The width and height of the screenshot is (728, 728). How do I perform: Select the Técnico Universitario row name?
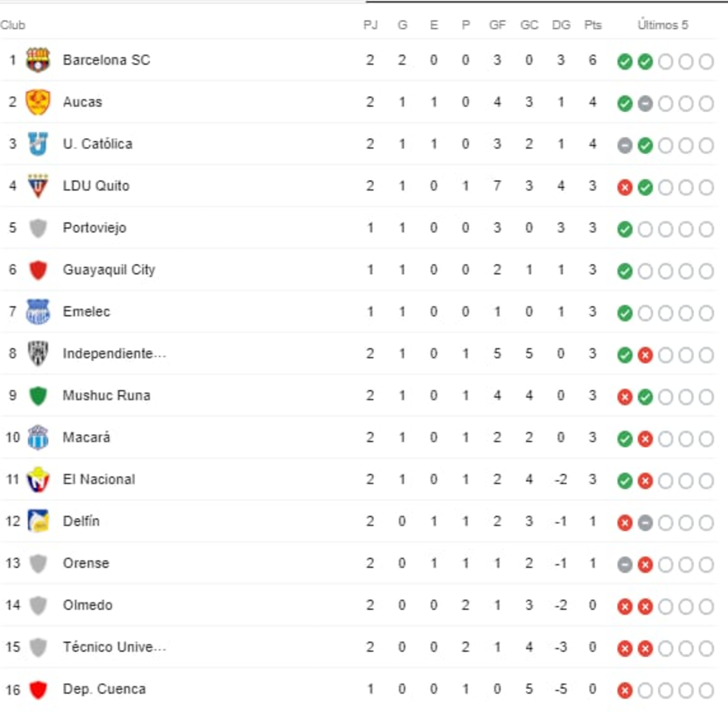tap(114, 647)
